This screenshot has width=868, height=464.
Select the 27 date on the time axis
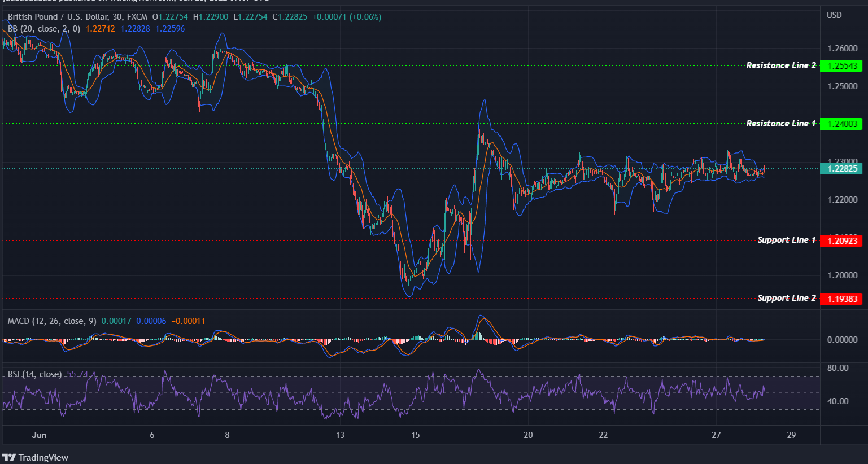[716, 435]
